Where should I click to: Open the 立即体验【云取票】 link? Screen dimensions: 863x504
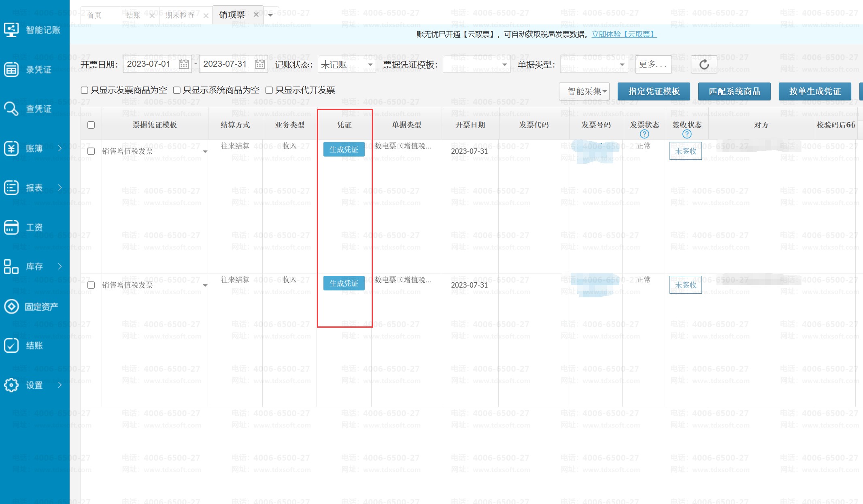coord(624,34)
